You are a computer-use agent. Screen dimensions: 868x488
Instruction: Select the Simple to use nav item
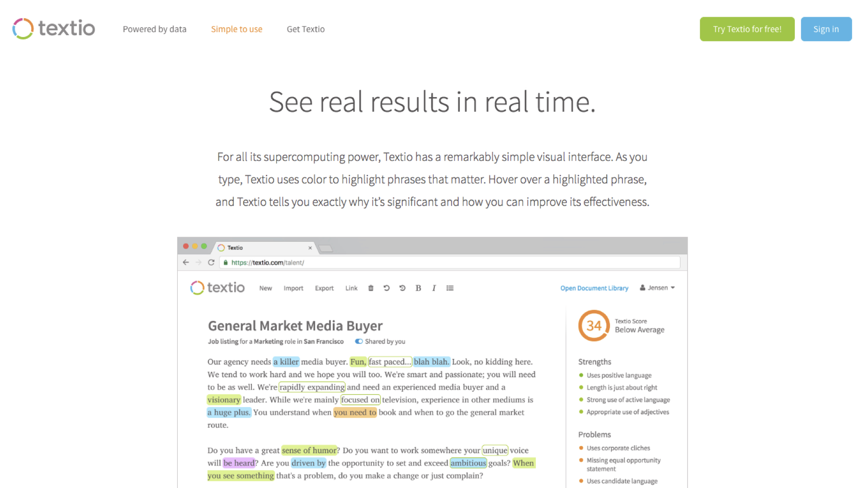(236, 29)
